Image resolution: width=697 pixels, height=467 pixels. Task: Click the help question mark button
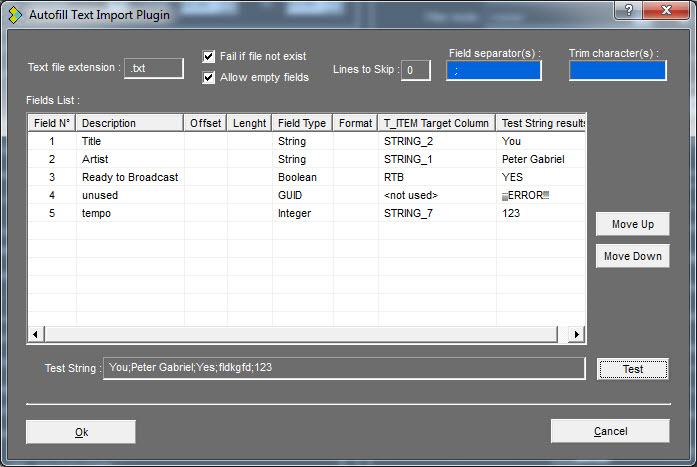click(x=628, y=9)
